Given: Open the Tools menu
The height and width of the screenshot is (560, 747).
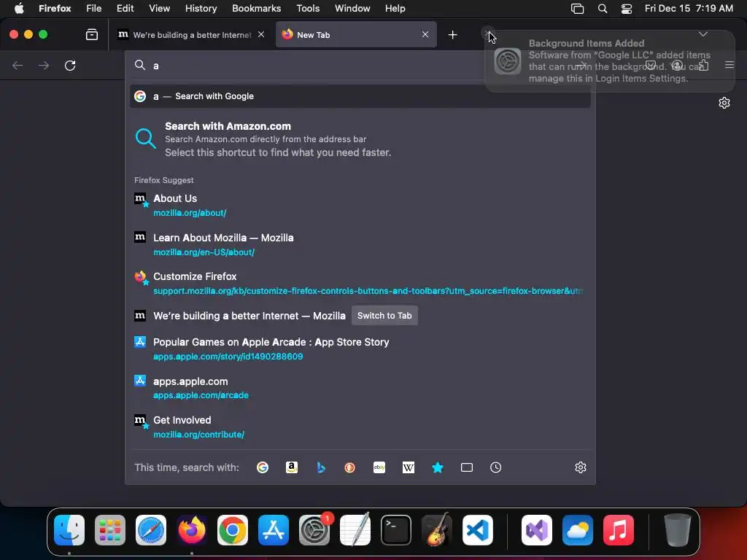Looking at the screenshot, I should coord(308,8).
